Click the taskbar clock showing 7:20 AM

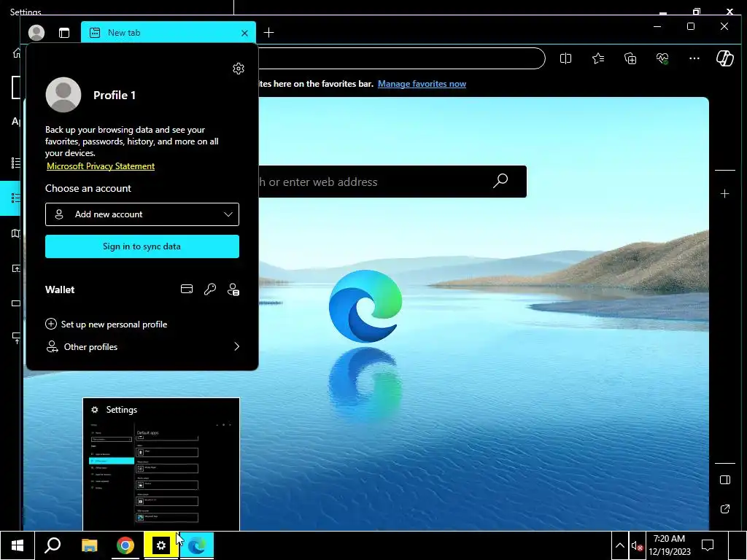coord(670,545)
